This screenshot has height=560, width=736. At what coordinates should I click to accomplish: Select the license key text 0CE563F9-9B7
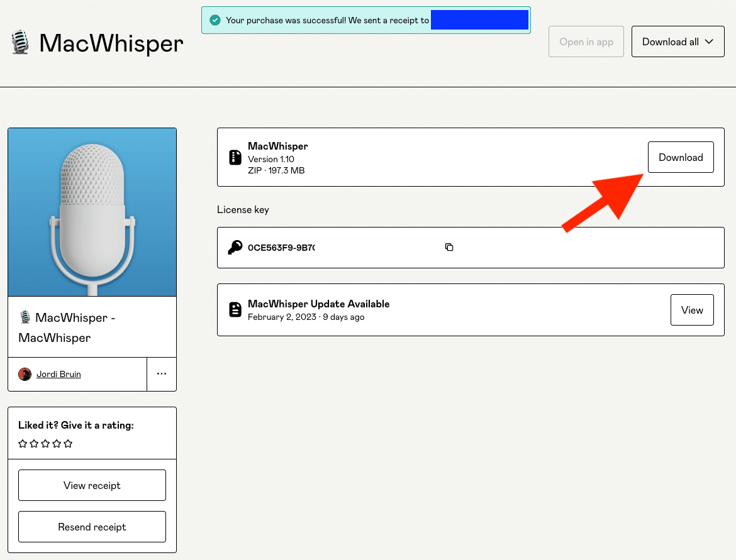[x=281, y=248]
